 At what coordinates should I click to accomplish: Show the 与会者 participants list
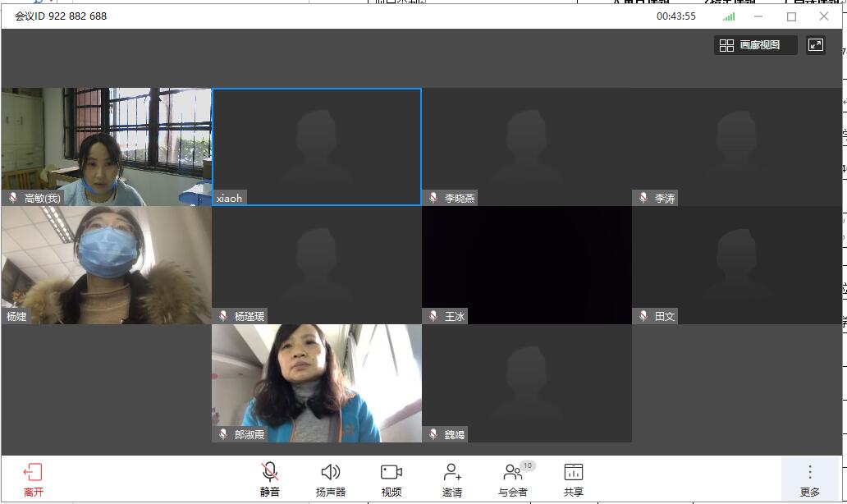click(x=513, y=479)
